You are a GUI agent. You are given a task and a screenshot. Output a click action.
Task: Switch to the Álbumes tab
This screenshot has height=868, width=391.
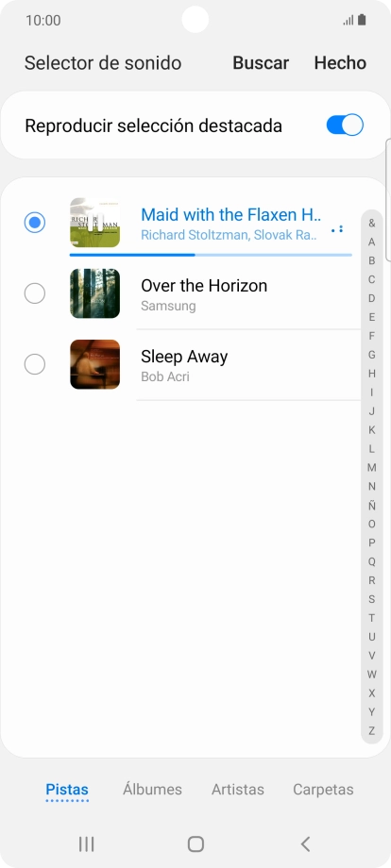(x=152, y=789)
